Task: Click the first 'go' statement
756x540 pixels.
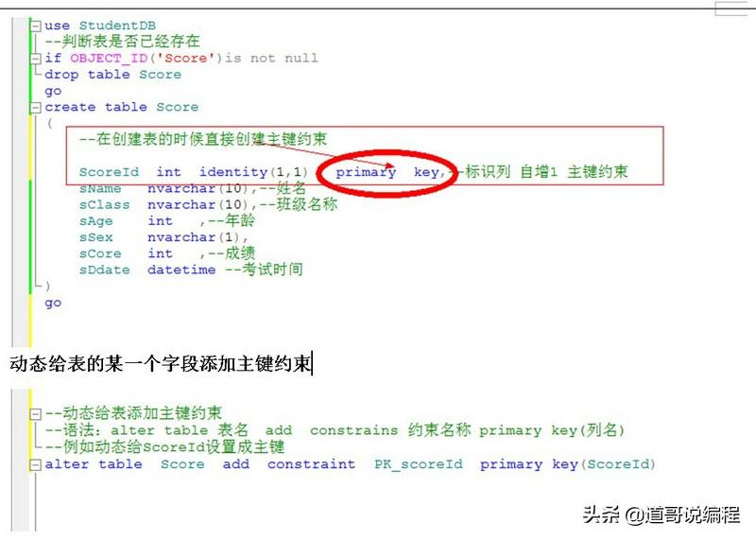Action: (53, 92)
